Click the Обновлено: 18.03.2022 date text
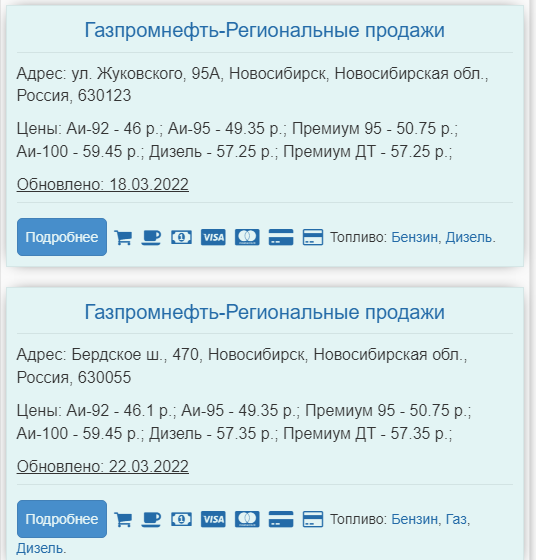The width and height of the screenshot is (536, 560). coord(102,185)
